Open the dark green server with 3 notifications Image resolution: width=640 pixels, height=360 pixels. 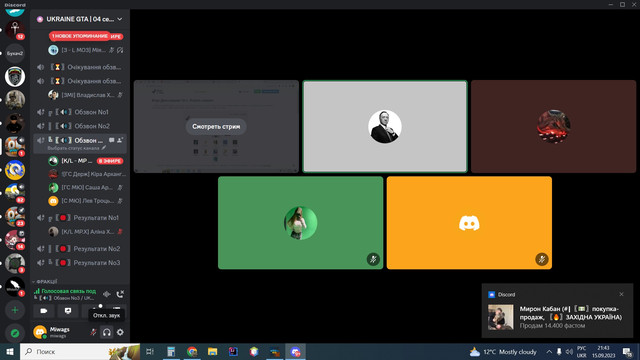point(15,263)
